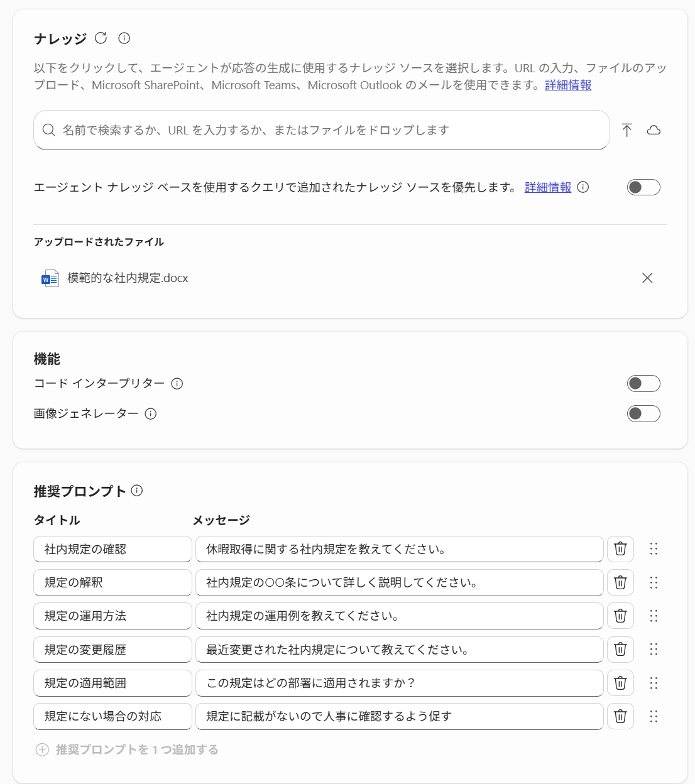The height and width of the screenshot is (784, 695).
Task: Open the 詳細情報 link in the description
Action: (x=568, y=85)
